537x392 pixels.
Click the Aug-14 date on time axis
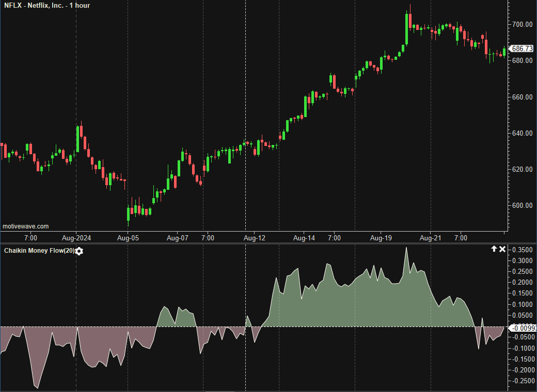pyautogui.click(x=304, y=238)
